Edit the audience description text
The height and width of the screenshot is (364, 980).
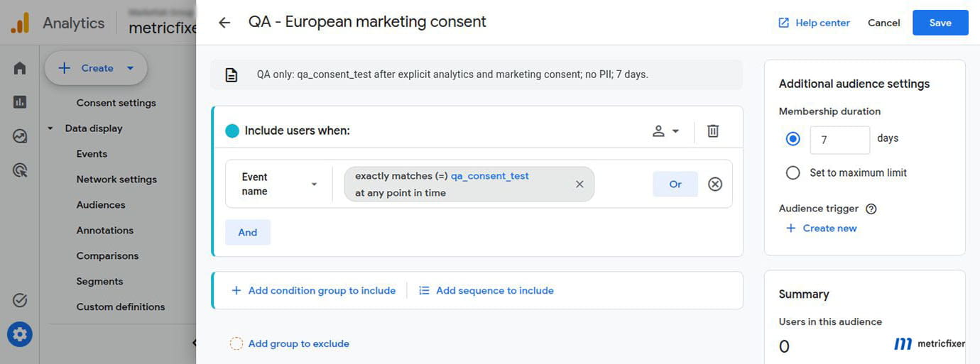point(452,75)
